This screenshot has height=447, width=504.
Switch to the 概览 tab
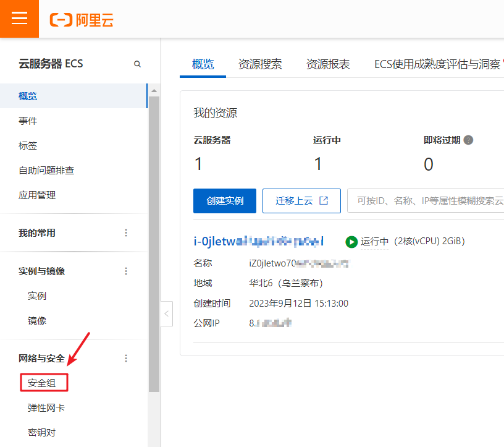pyautogui.click(x=203, y=64)
